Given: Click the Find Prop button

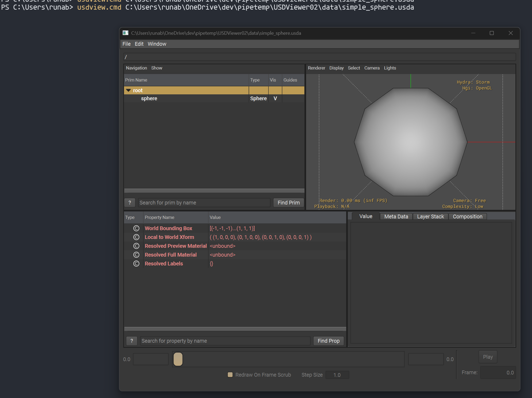Looking at the screenshot, I should [328, 341].
